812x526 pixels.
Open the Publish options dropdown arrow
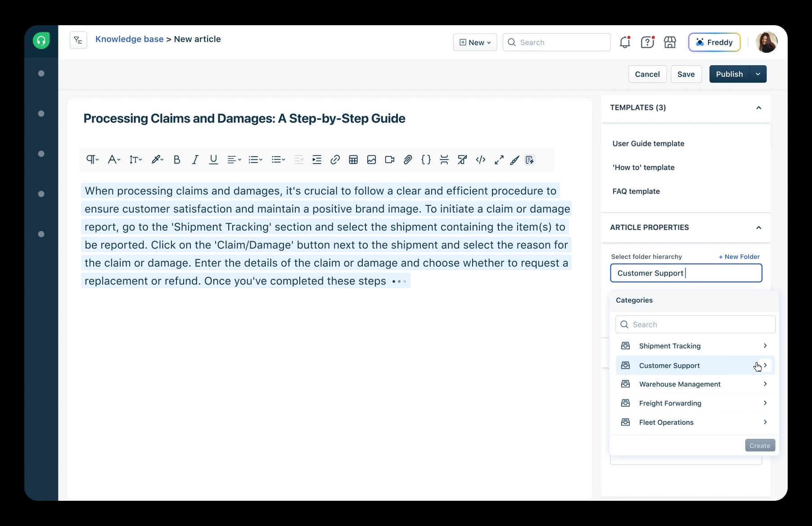[x=758, y=74]
